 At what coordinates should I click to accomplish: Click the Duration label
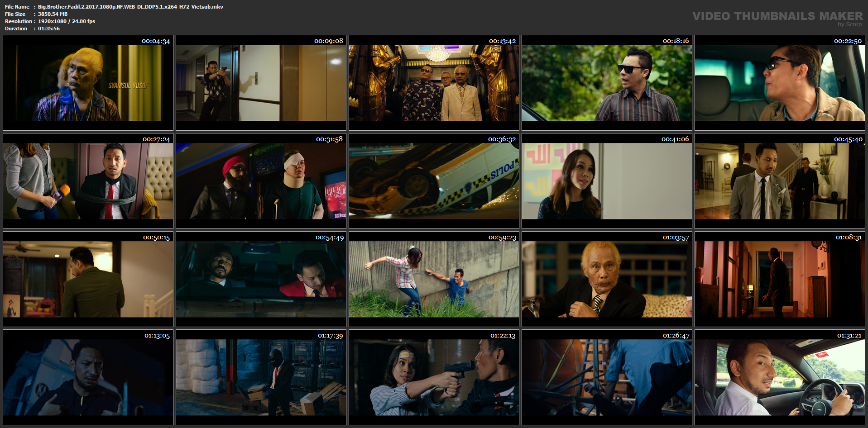(16, 29)
